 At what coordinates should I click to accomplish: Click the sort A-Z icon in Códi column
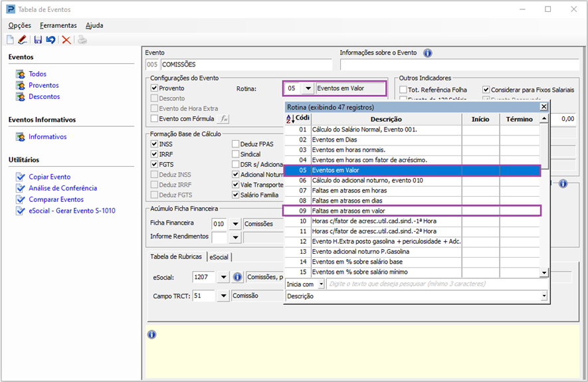click(290, 119)
